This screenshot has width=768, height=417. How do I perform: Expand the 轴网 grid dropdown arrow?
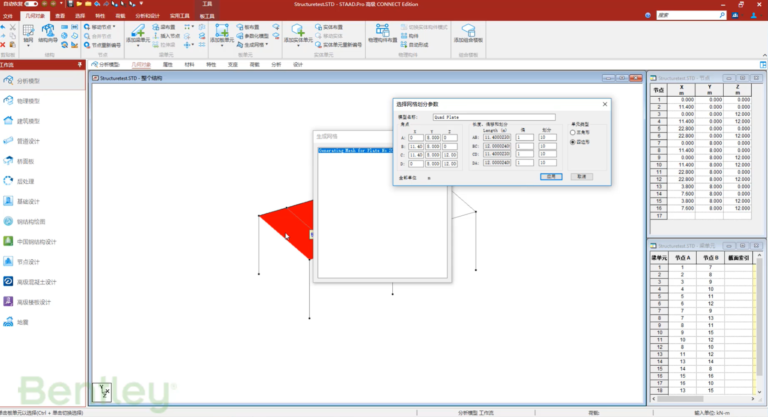(28, 46)
